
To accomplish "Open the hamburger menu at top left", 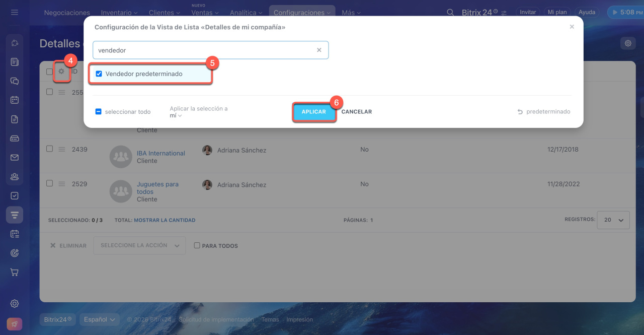I will click(x=14, y=12).
